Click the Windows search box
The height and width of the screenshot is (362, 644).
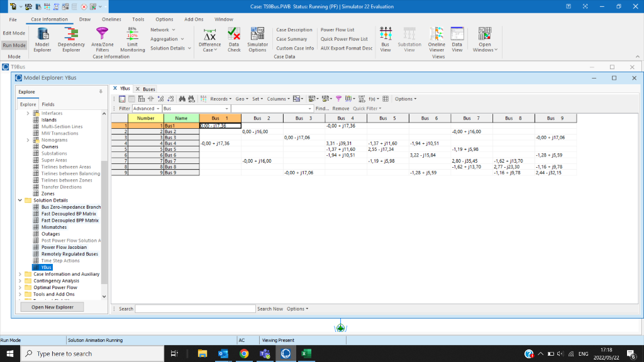92,353
